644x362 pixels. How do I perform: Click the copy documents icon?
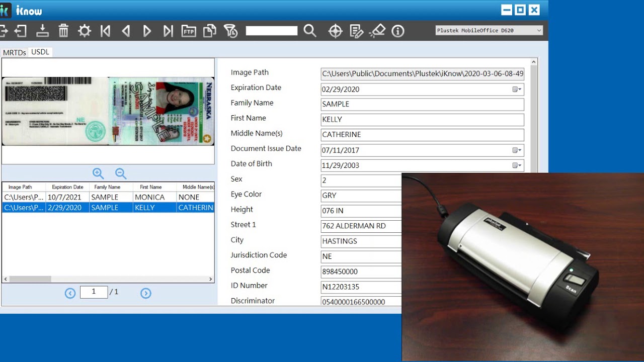[210, 31]
